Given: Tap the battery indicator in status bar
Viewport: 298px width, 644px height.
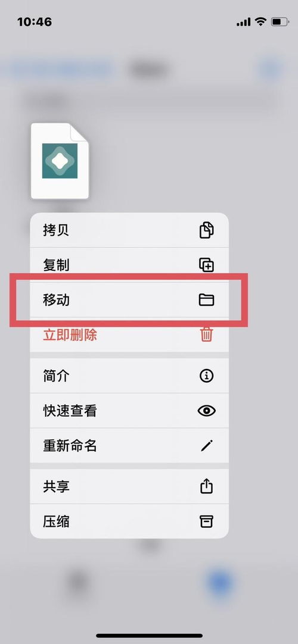Looking at the screenshot, I should [280, 22].
